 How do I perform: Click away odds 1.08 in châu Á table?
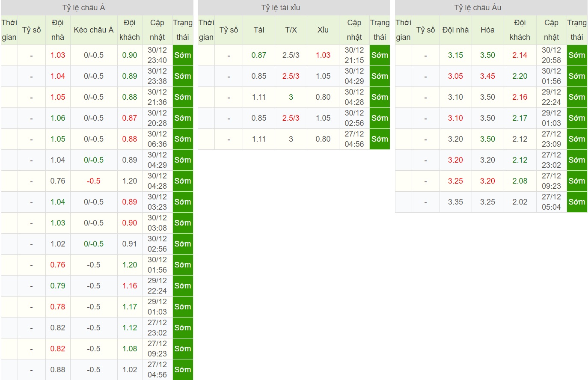(x=130, y=349)
